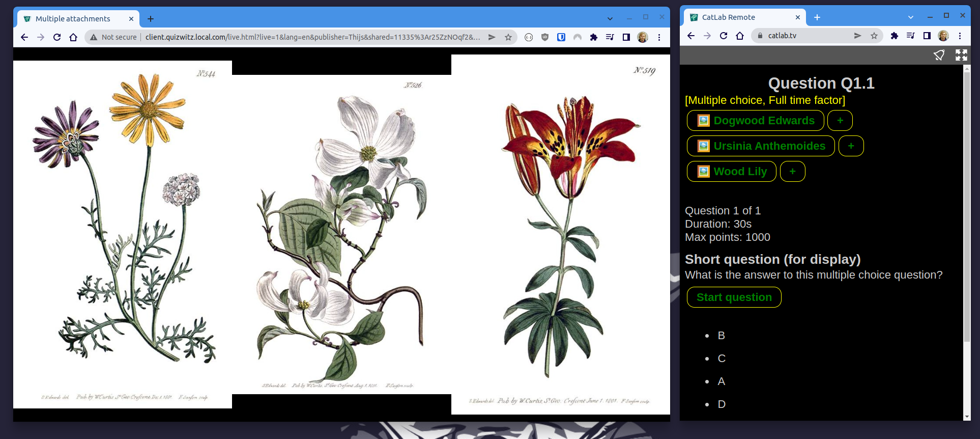This screenshot has width=980, height=439.
Task: Click plus button next to Ursinia Anthemoides
Action: pos(851,146)
